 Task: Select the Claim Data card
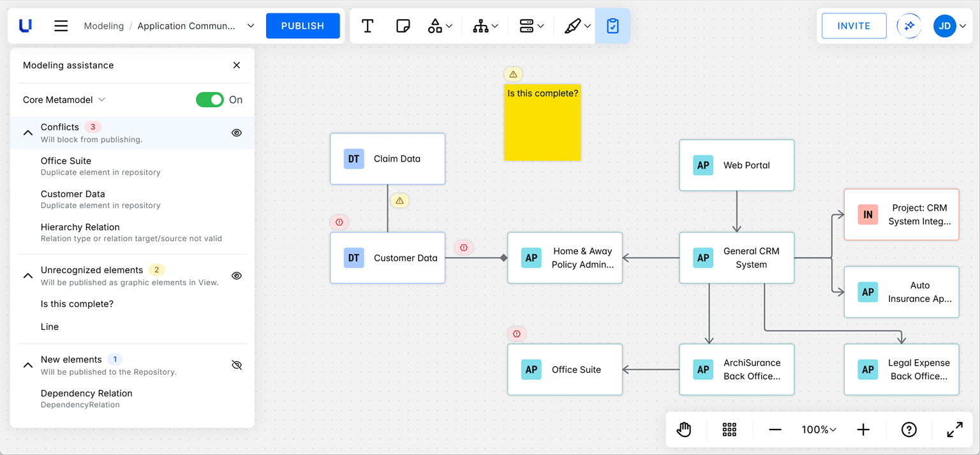pos(387,159)
